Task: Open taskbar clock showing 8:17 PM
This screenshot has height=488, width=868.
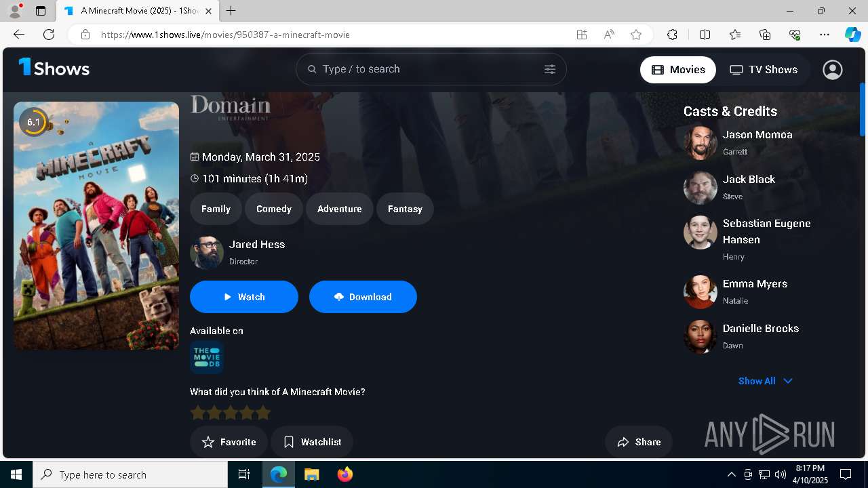Action: [x=810, y=474]
